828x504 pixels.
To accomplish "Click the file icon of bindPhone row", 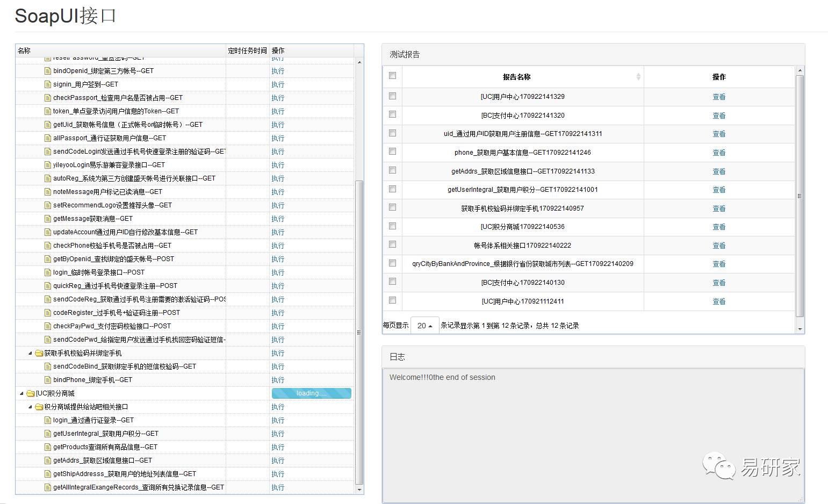I will pyautogui.click(x=48, y=380).
